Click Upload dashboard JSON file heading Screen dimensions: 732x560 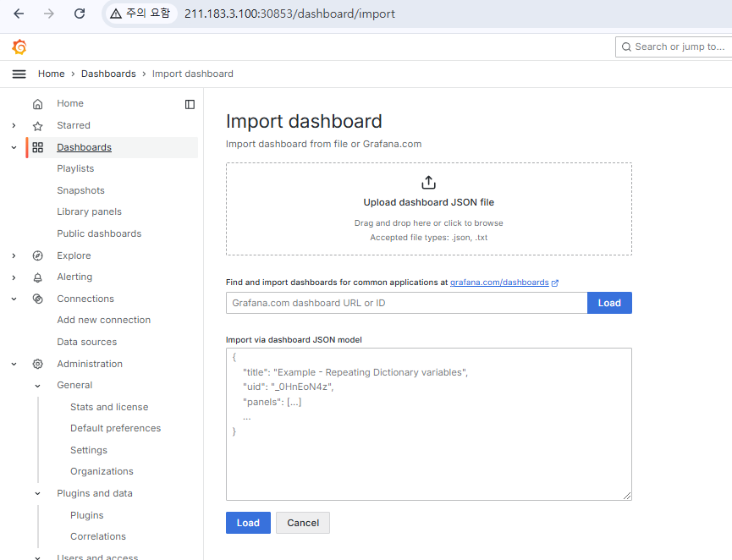pos(428,202)
